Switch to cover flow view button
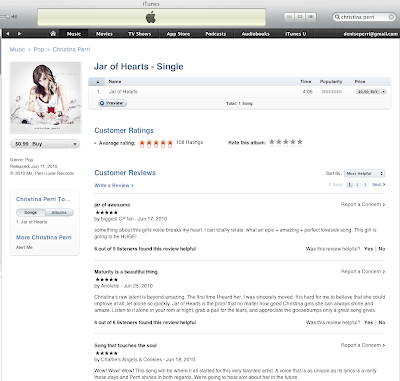Screen dimensions: 400x381 tap(311, 17)
